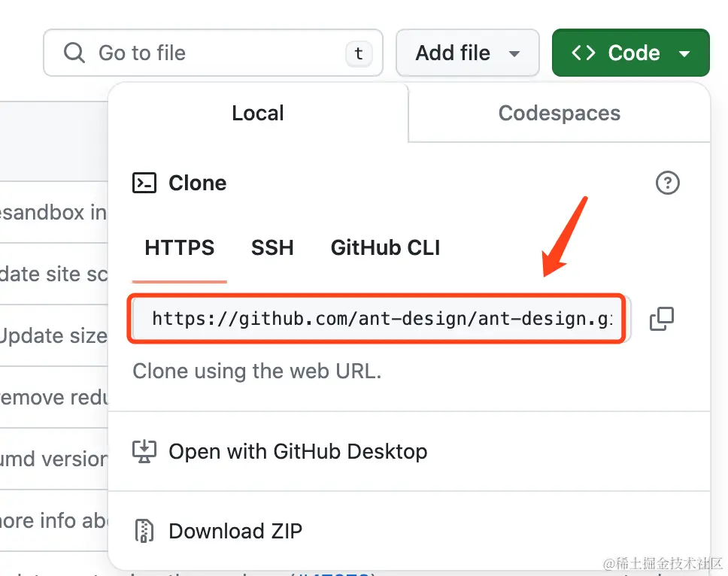This screenshot has height=576, width=728.
Task: Select the Local tab
Action: pyautogui.click(x=258, y=114)
